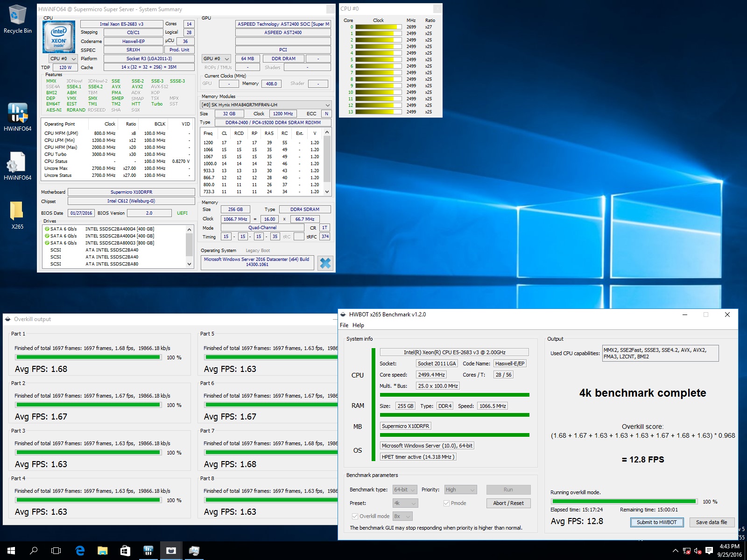
Task: Click the UEFI label in HWiNFO
Action: coord(182,213)
